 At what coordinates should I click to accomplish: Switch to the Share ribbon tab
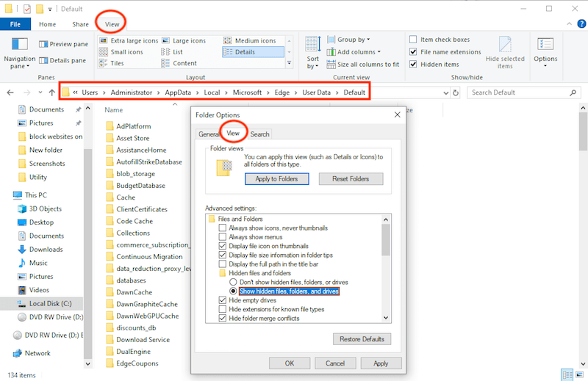pos(80,24)
